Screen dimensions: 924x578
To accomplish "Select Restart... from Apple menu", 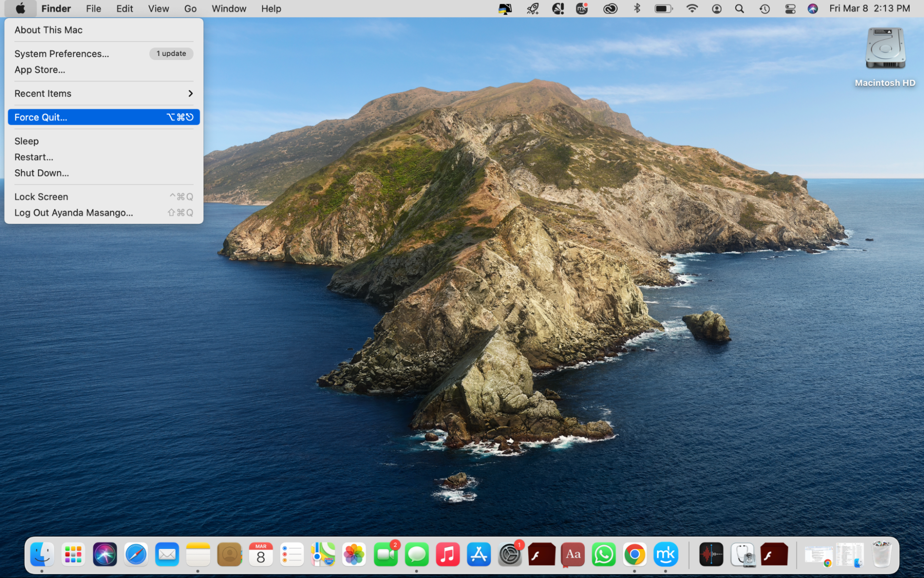I will click(x=104, y=157).
